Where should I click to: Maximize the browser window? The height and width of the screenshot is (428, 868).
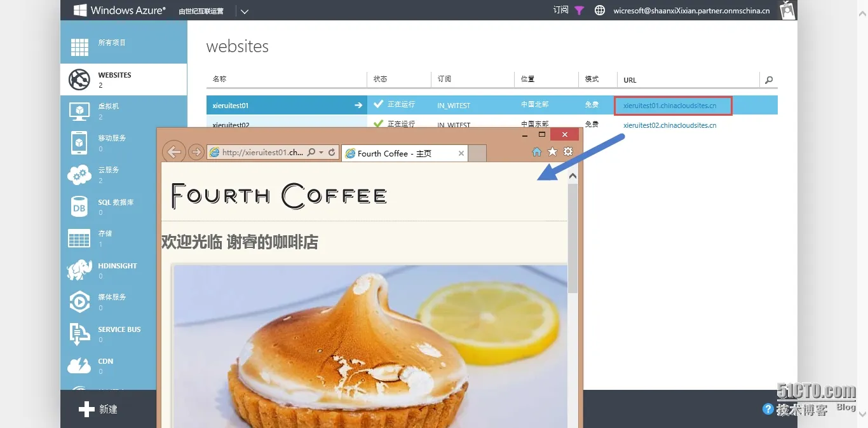pos(542,135)
